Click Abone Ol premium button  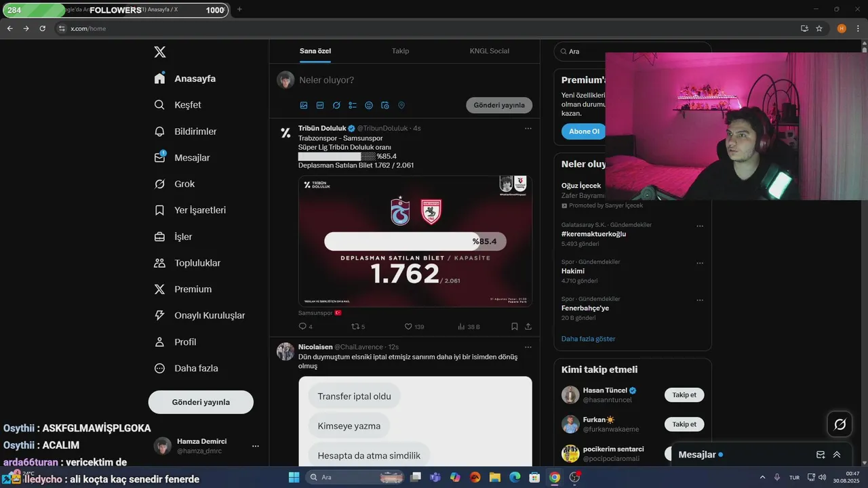(x=584, y=131)
